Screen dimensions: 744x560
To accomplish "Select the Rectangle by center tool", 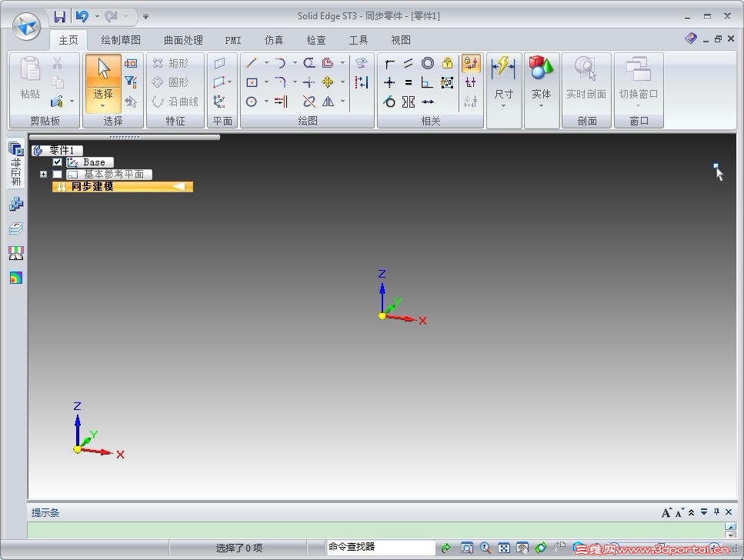I will (x=252, y=82).
